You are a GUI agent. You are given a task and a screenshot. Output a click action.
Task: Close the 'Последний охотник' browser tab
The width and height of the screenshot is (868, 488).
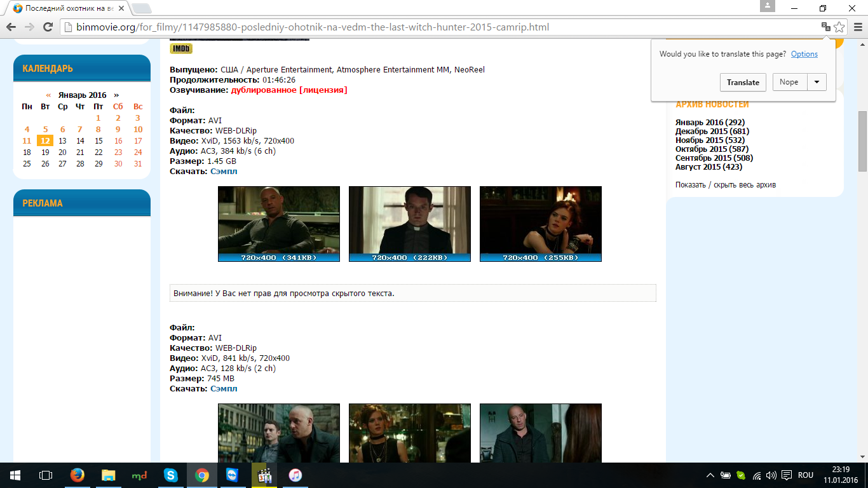coord(120,8)
